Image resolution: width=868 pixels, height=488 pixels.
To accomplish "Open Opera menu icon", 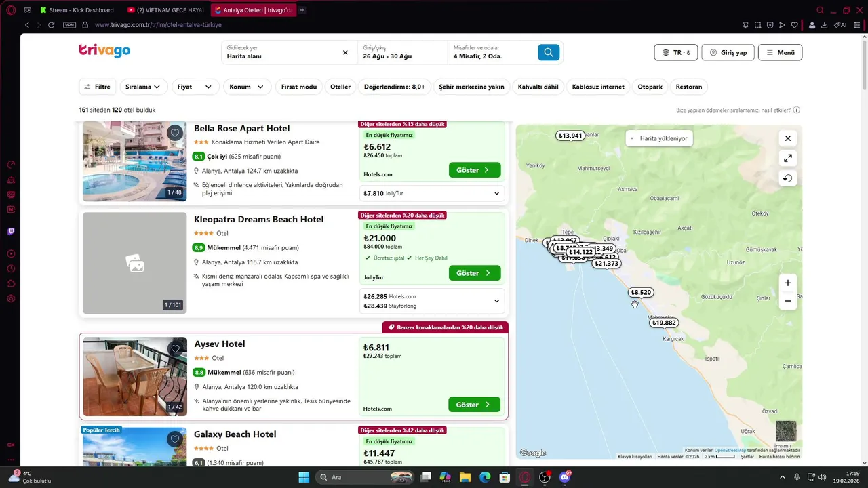I will 12,9.
